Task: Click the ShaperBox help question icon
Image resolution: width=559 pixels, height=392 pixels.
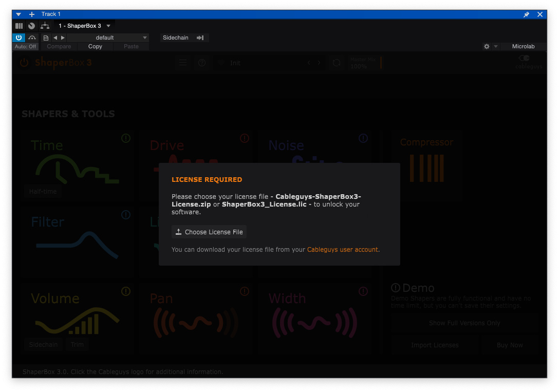Action: coord(202,63)
